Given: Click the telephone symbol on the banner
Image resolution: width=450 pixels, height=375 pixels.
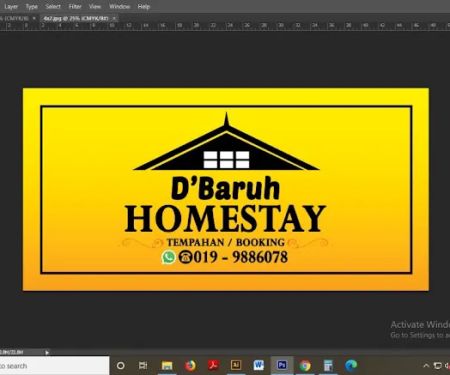Looking at the screenshot, I should tap(185, 257).
